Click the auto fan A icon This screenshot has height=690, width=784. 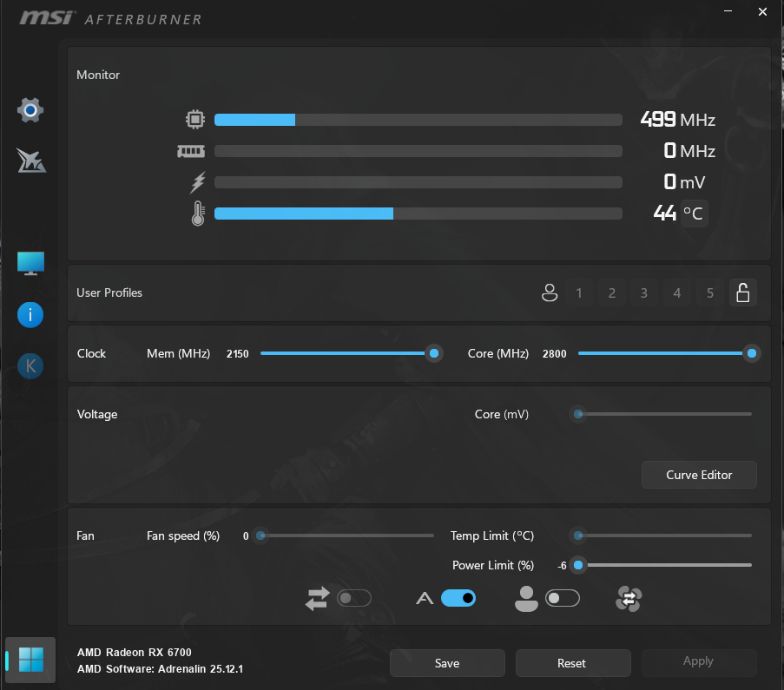point(425,598)
